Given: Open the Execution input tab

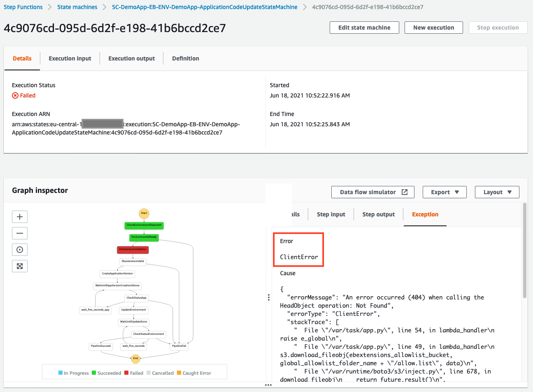Looking at the screenshot, I should (70, 58).
